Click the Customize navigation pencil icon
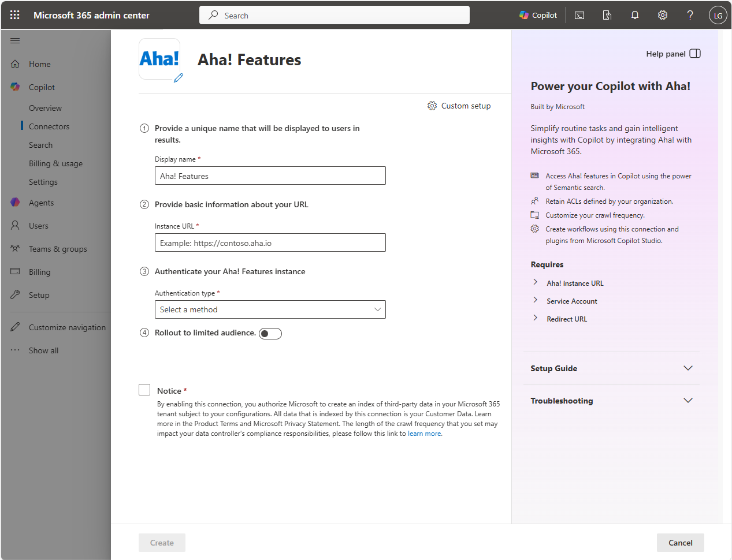This screenshot has width=732, height=560. (15, 327)
